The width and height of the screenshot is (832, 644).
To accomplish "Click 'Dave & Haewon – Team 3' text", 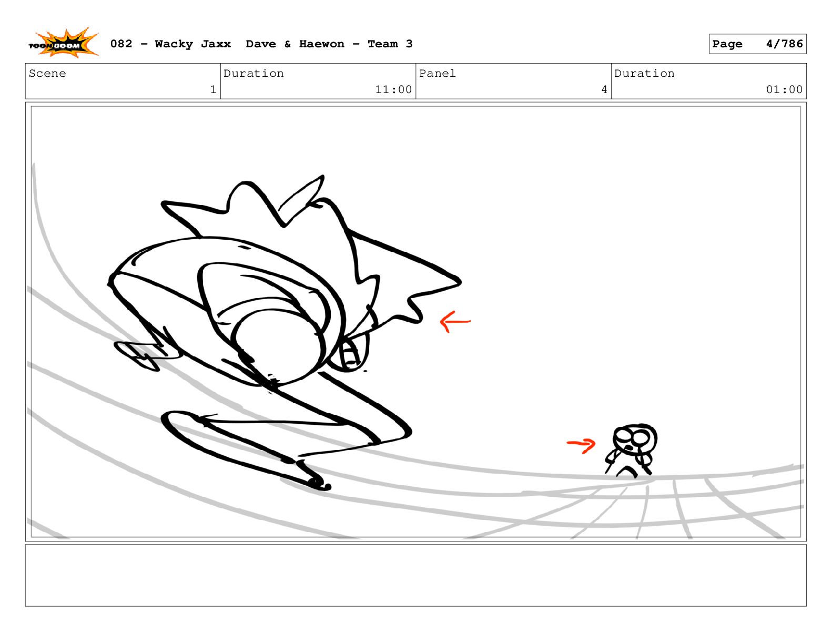I will (x=329, y=44).
